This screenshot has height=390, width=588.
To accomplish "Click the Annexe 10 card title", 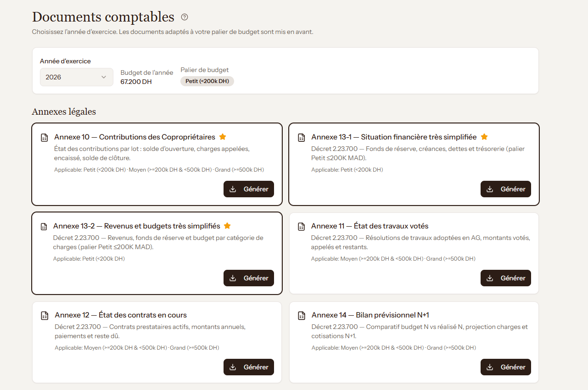I will (x=134, y=137).
